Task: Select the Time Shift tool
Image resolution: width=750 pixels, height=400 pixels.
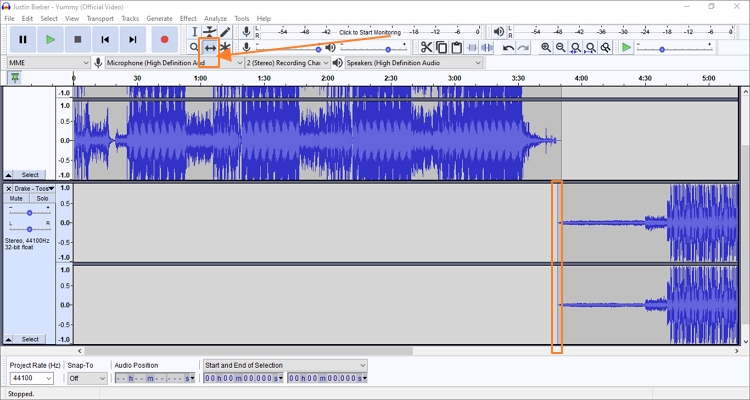Action: pos(210,47)
